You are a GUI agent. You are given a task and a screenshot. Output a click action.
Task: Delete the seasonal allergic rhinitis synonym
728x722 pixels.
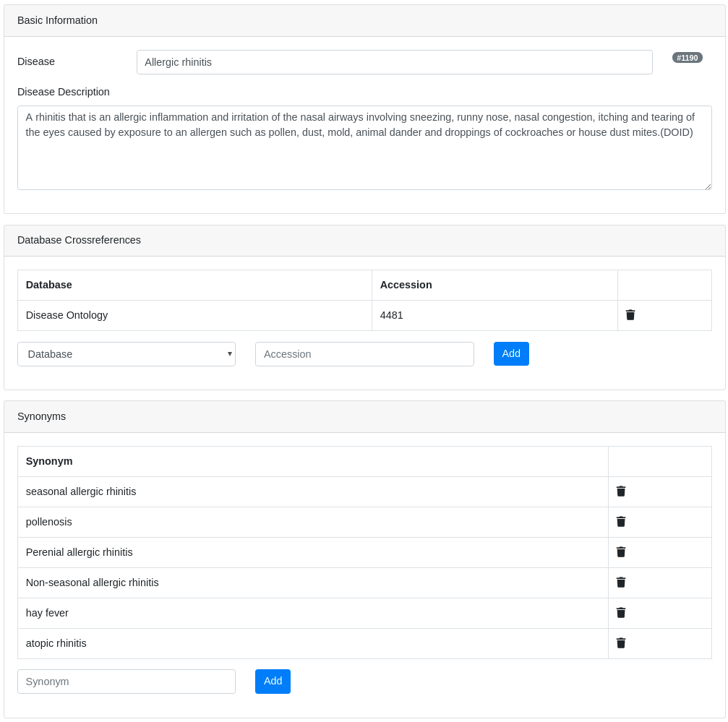[621, 491]
